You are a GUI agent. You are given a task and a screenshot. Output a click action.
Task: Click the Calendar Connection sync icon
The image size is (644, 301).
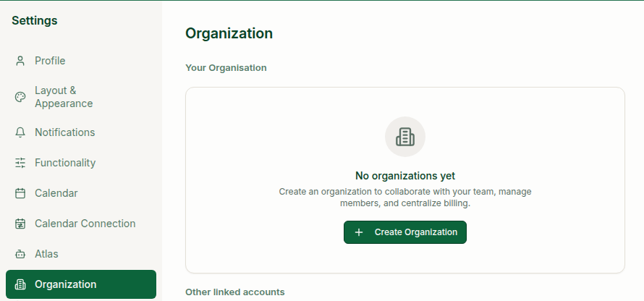pyautogui.click(x=20, y=224)
